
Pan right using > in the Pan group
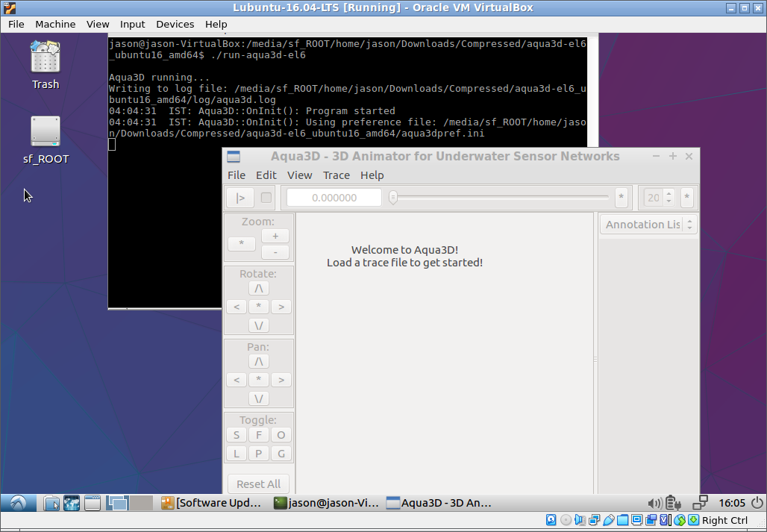coord(281,380)
